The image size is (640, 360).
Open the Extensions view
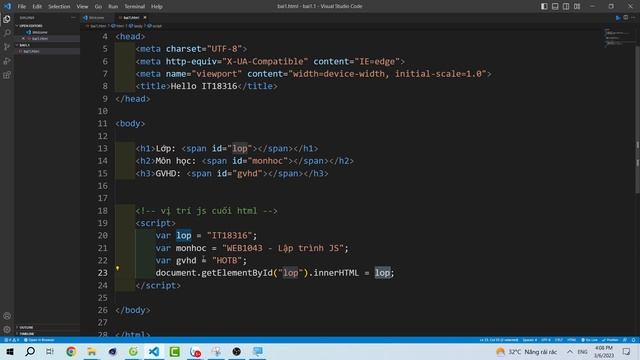tap(7, 75)
